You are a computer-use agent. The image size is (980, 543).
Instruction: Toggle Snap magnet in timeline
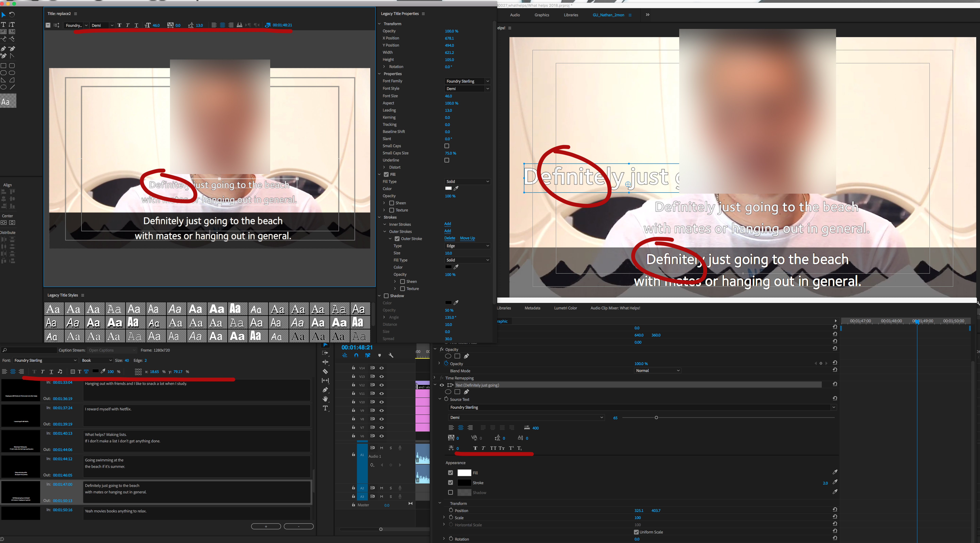point(356,355)
